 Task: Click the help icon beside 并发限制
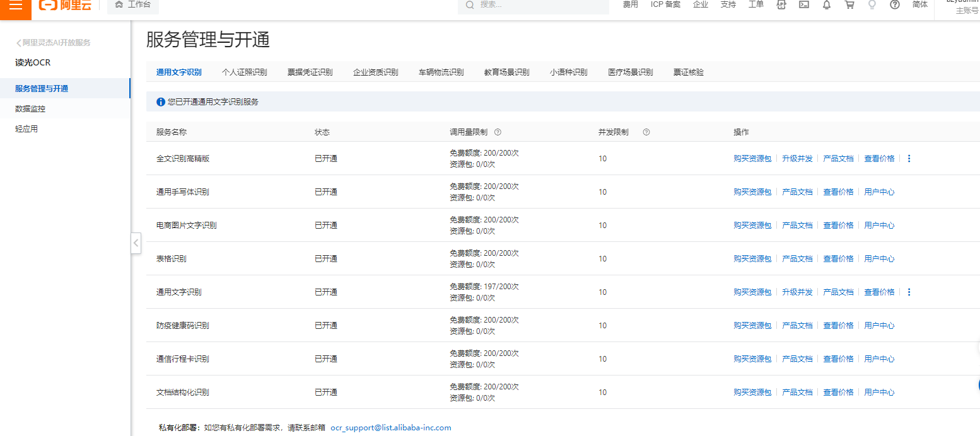click(646, 132)
